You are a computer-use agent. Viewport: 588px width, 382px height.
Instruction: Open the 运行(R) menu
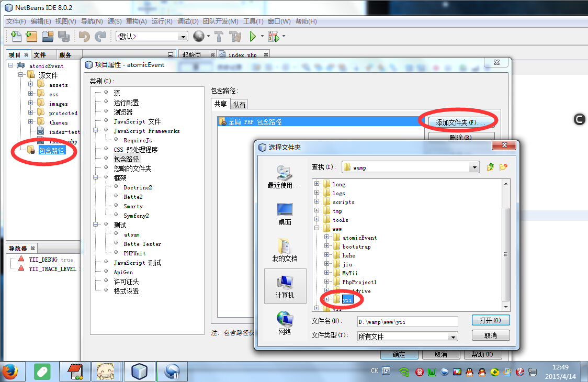pyautogui.click(x=162, y=21)
